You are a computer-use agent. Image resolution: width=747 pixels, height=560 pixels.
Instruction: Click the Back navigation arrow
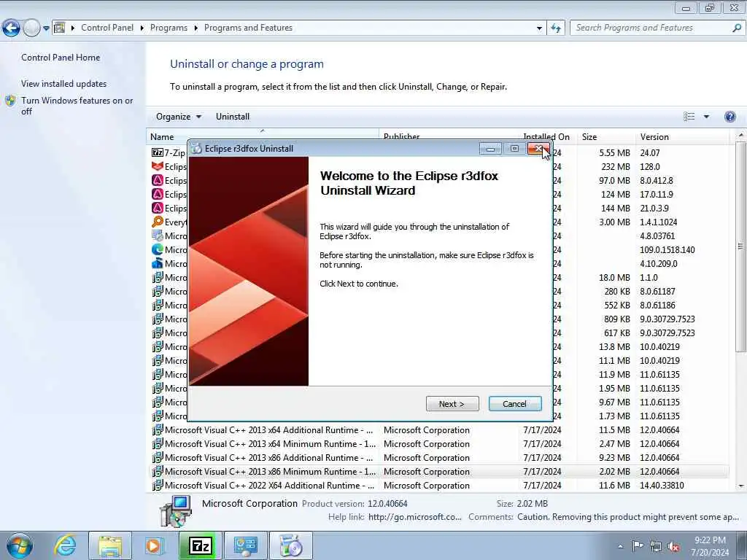tap(11, 28)
